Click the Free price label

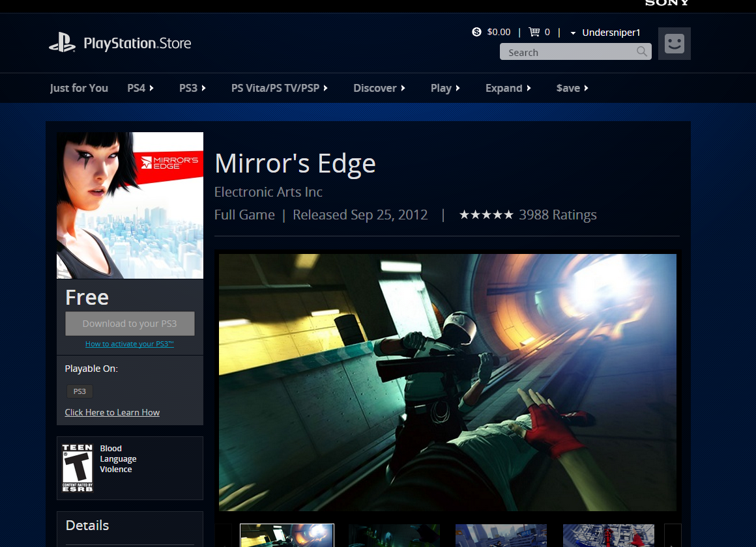[x=87, y=298]
